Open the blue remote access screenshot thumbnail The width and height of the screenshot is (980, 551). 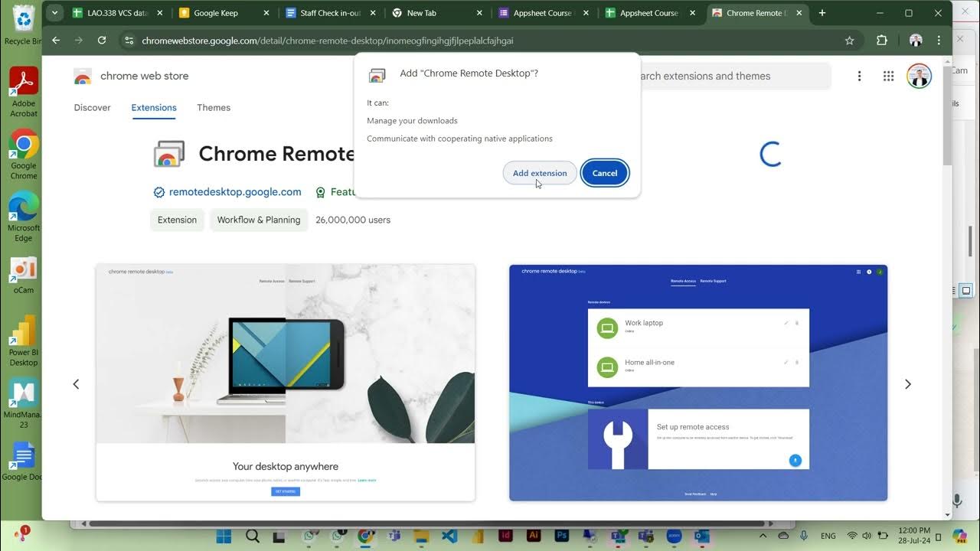698,383
